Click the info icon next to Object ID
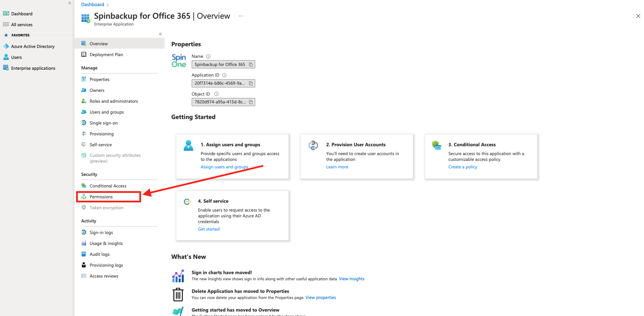 click(x=216, y=94)
